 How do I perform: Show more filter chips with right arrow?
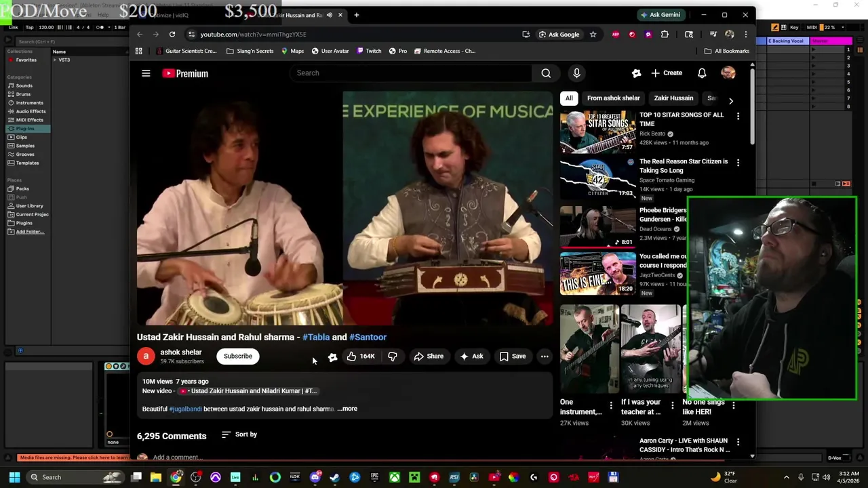[x=730, y=100]
